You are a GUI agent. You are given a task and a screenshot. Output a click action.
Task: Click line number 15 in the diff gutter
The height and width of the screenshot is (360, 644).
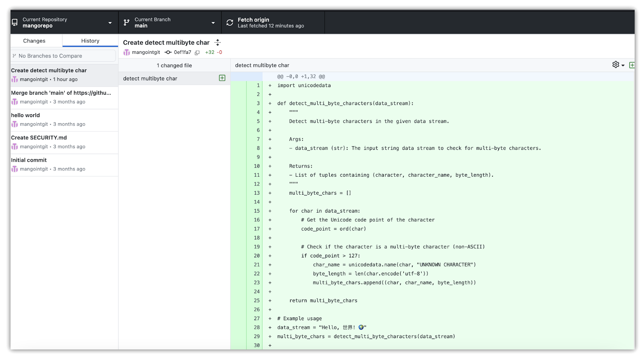pyautogui.click(x=257, y=211)
